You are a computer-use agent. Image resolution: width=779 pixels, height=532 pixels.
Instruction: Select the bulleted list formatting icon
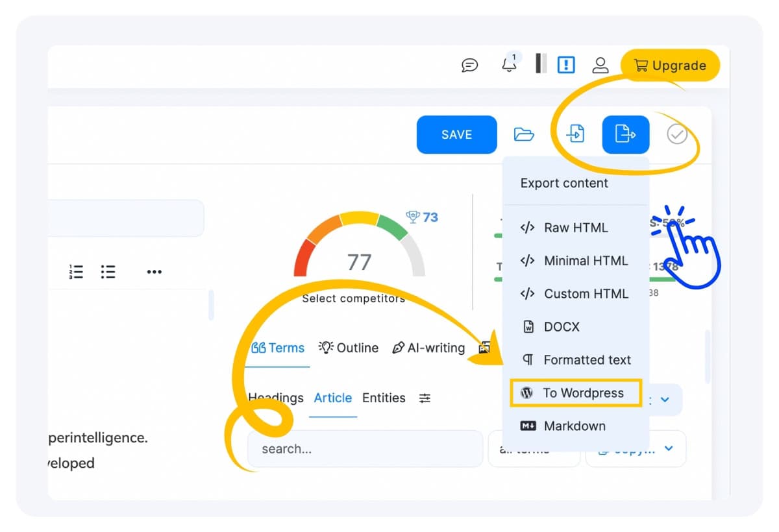108,272
